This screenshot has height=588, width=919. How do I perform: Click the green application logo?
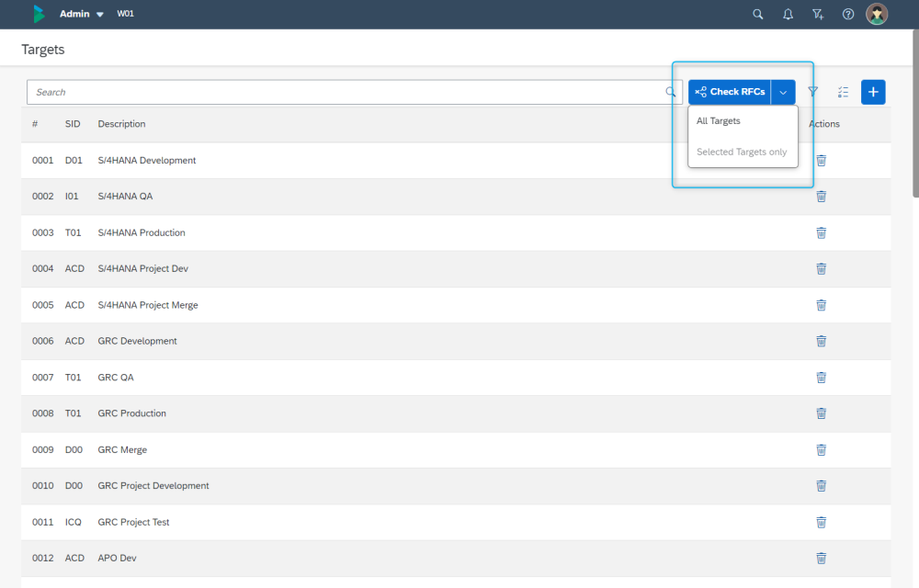pyautogui.click(x=39, y=14)
